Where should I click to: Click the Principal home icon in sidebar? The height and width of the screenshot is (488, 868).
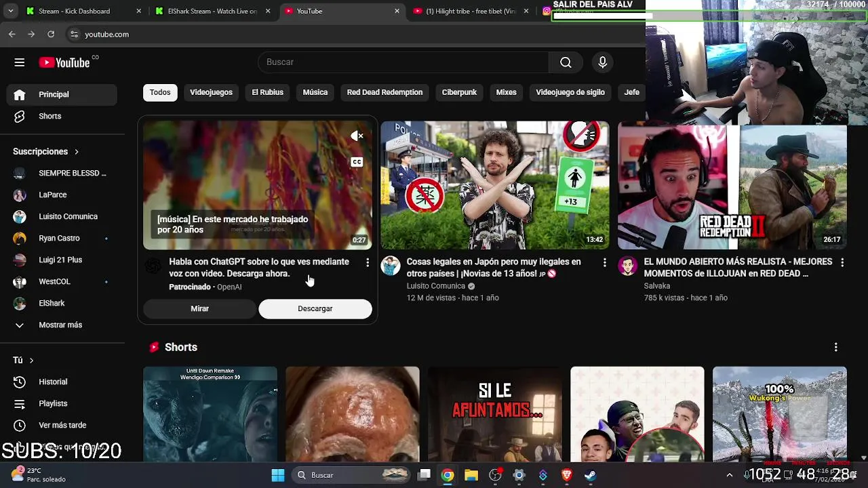[20, 94]
